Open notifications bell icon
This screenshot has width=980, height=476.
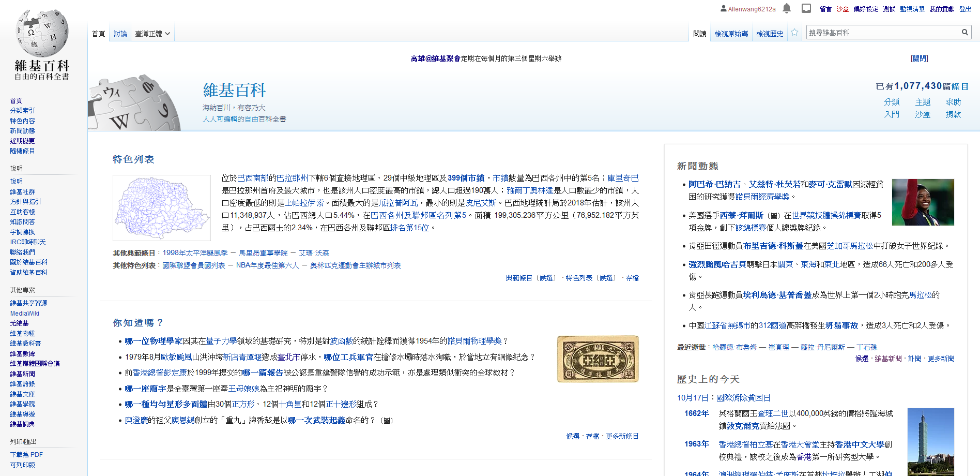(x=786, y=8)
